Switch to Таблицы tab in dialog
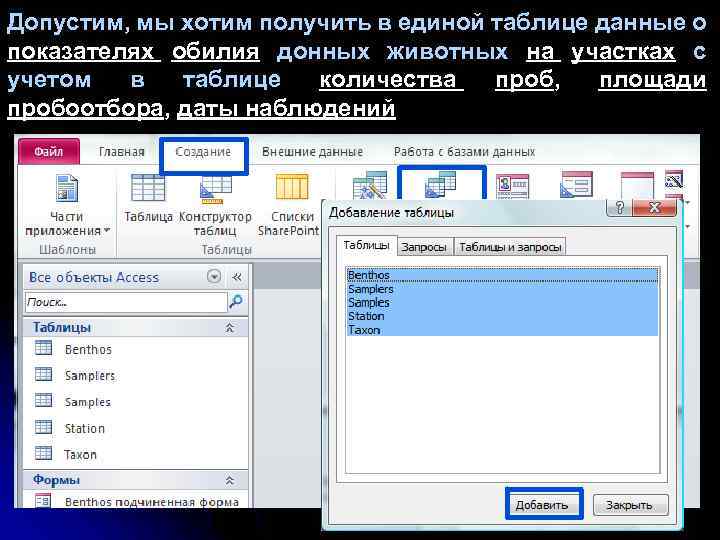 [366, 245]
